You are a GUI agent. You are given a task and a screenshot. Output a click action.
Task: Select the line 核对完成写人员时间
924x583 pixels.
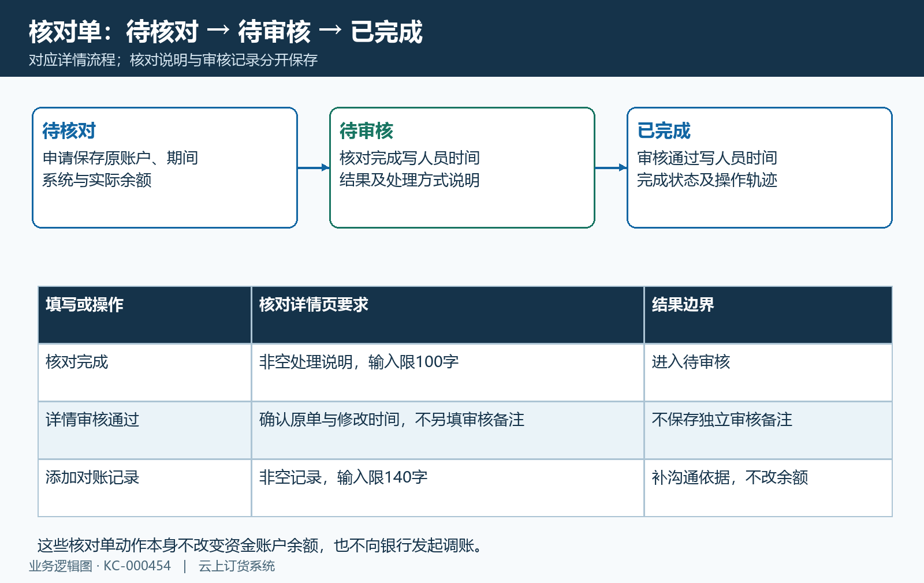(x=409, y=158)
